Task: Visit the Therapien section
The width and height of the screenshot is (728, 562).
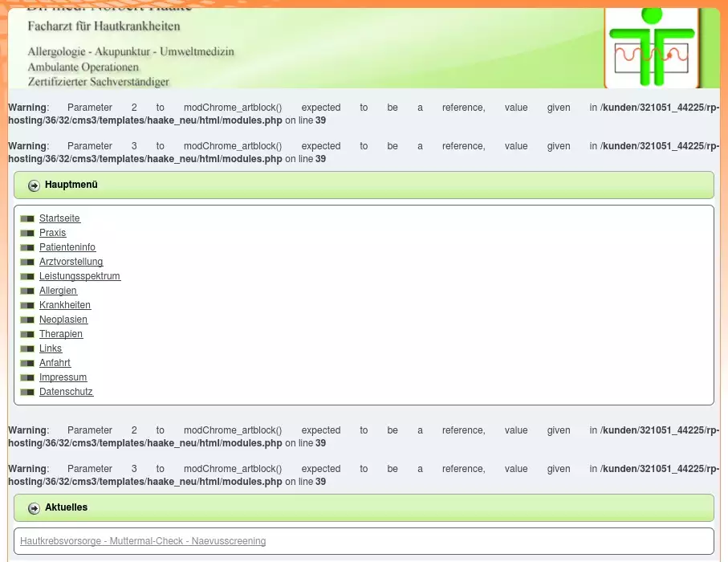Action: point(61,334)
